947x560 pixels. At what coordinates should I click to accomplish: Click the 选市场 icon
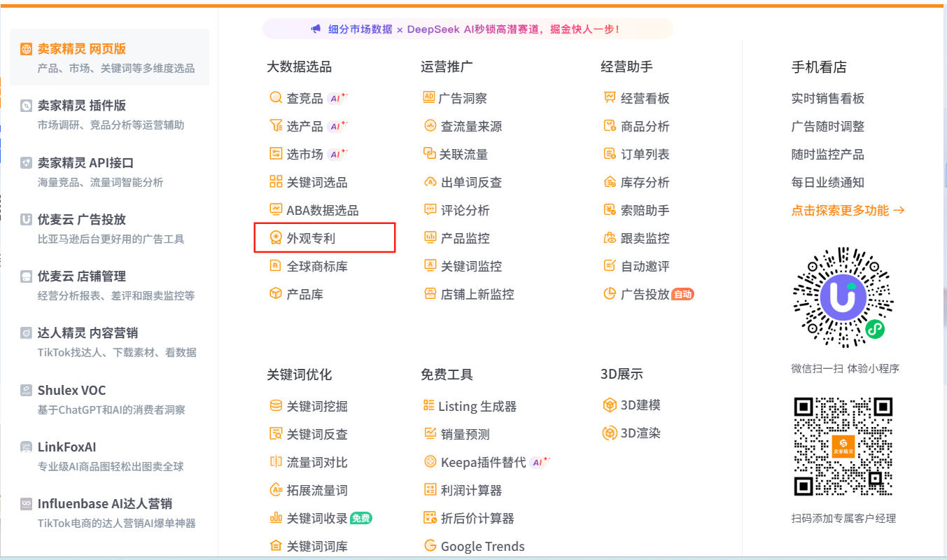[x=276, y=154]
